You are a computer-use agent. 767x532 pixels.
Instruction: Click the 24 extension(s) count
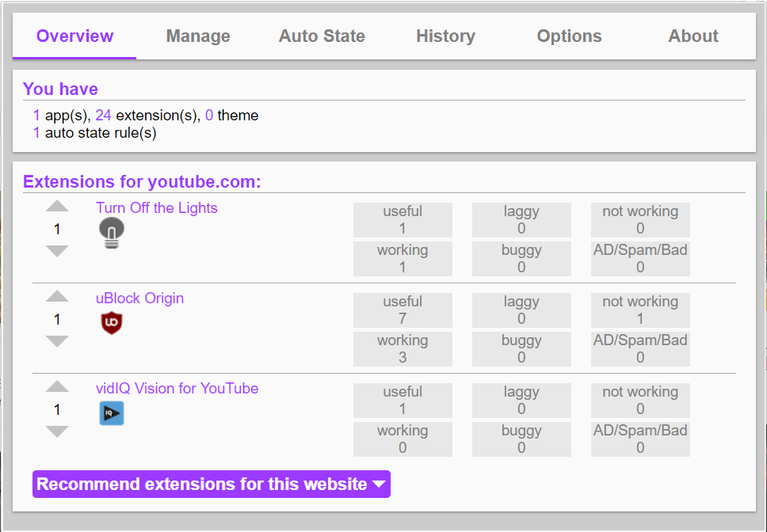[x=147, y=116]
